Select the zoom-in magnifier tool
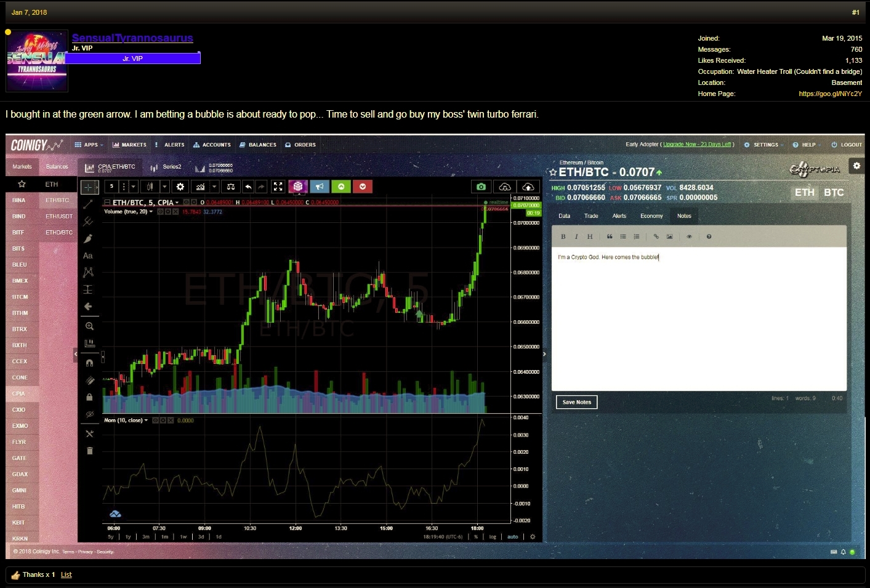 coord(89,326)
